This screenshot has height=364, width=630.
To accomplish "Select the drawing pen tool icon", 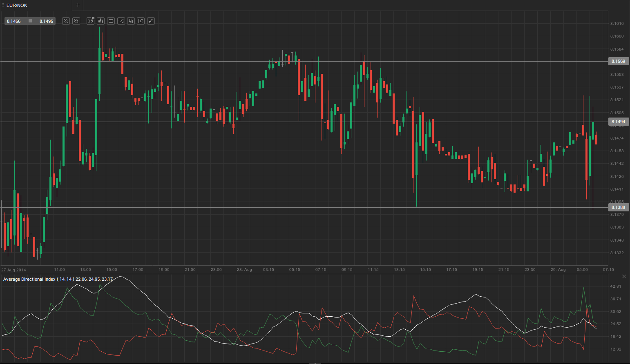I will tap(151, 21).
